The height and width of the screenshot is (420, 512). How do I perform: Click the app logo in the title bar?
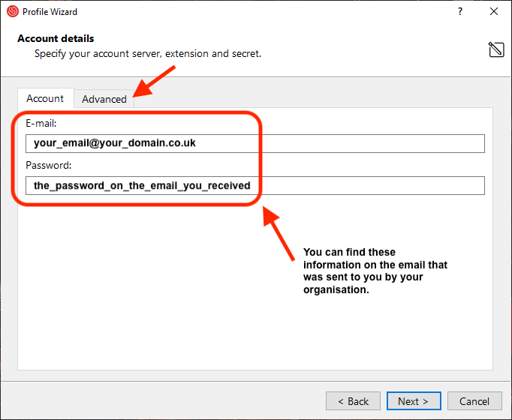12,11
